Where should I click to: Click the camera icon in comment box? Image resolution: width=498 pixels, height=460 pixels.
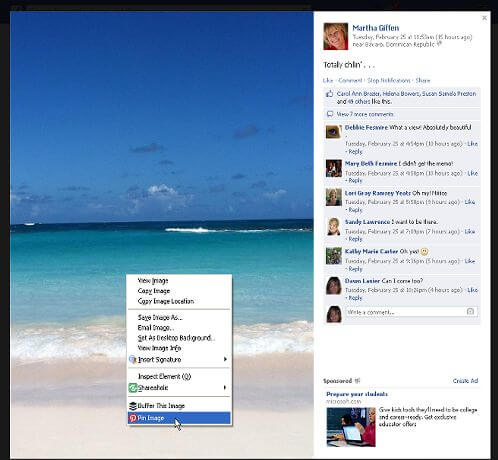(470, 312)
